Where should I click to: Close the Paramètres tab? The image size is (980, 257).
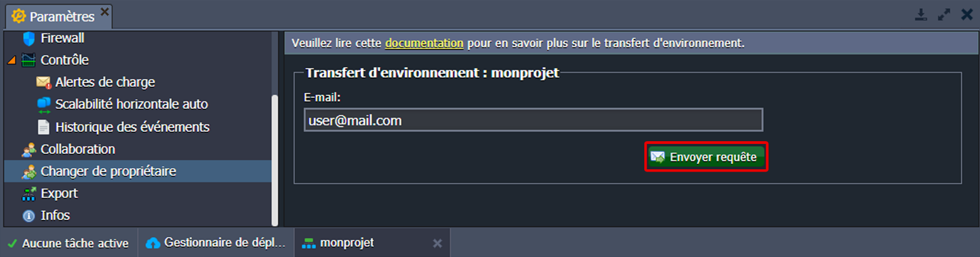pos(104,11)
